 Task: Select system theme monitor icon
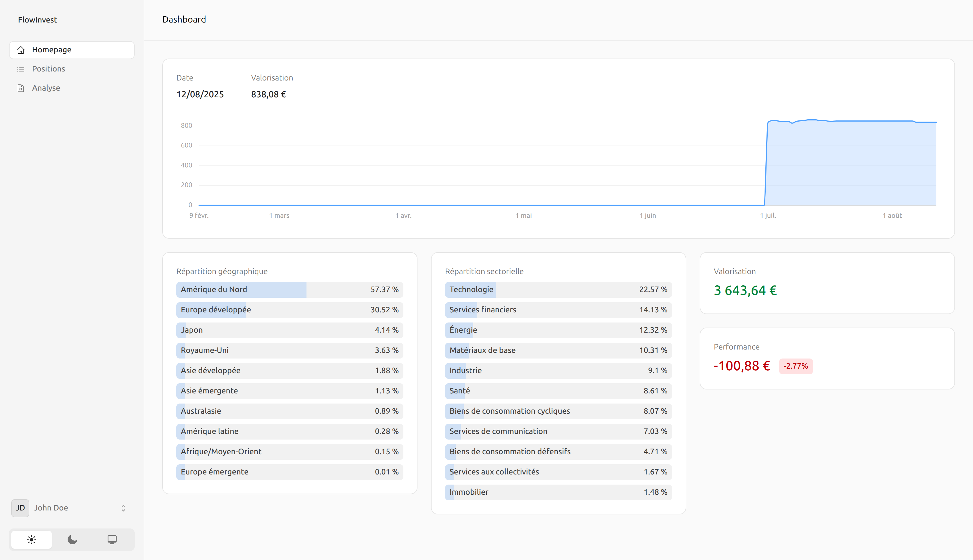point(112,540)
